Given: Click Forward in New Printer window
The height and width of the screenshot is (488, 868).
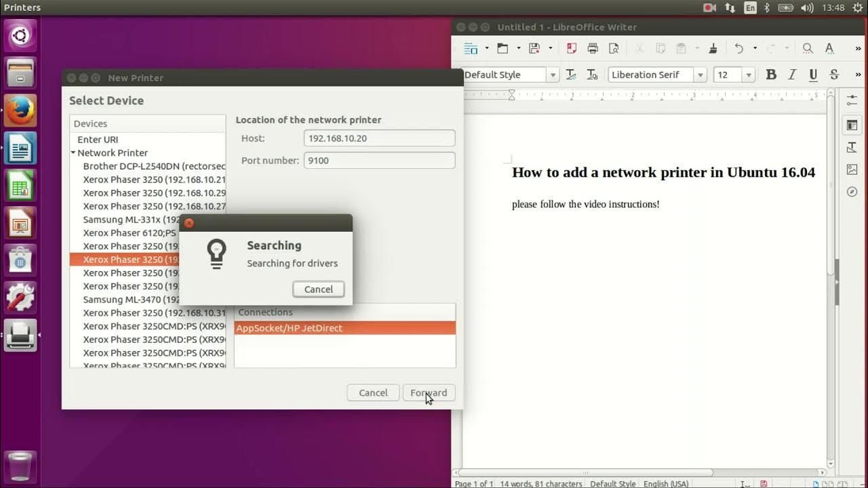Looking at the screenshot, I should tap(429, 392).
